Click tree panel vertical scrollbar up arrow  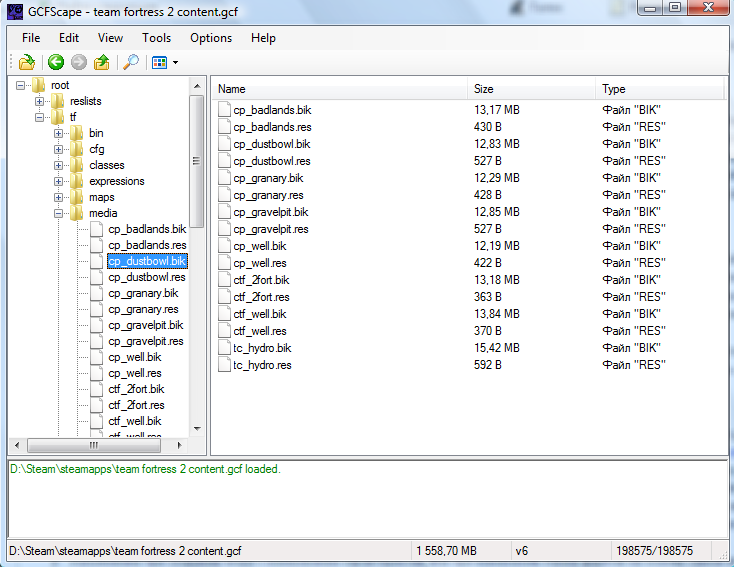[x=197, y=84]
